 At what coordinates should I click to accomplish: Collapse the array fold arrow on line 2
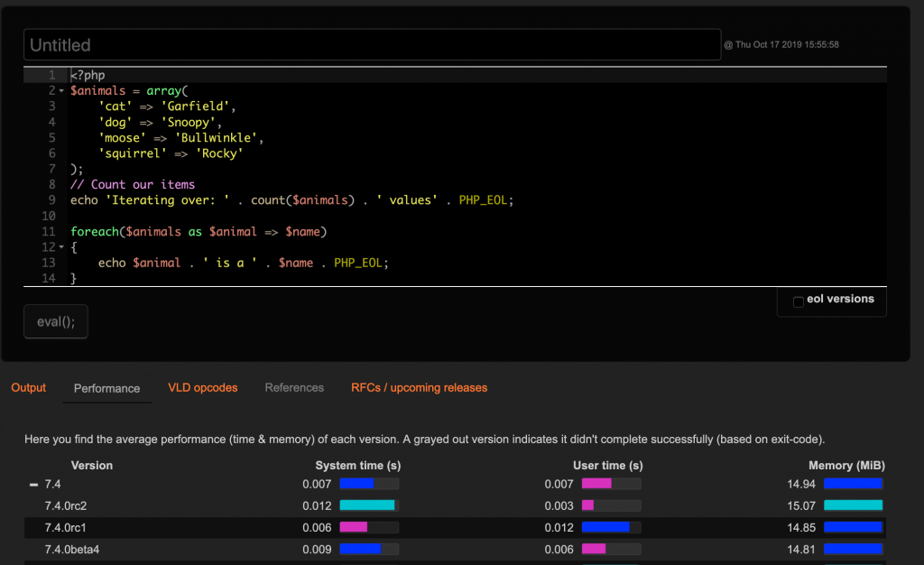click(x=61, y=91)
